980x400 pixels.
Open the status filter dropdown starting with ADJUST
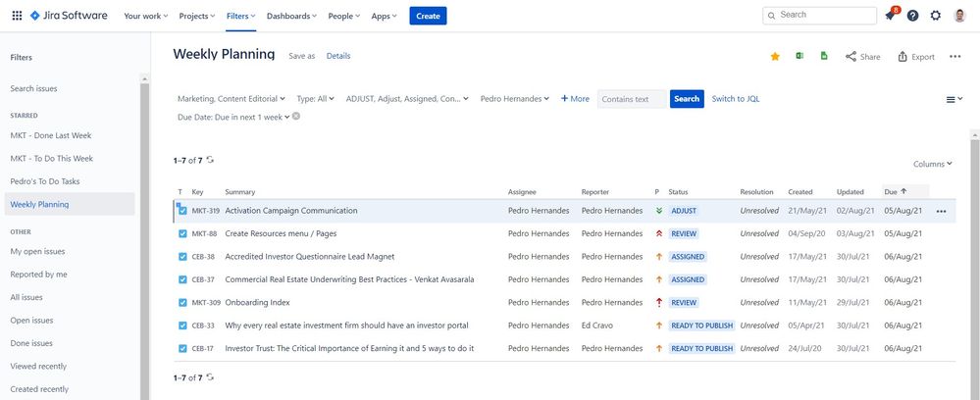point(407,99)
